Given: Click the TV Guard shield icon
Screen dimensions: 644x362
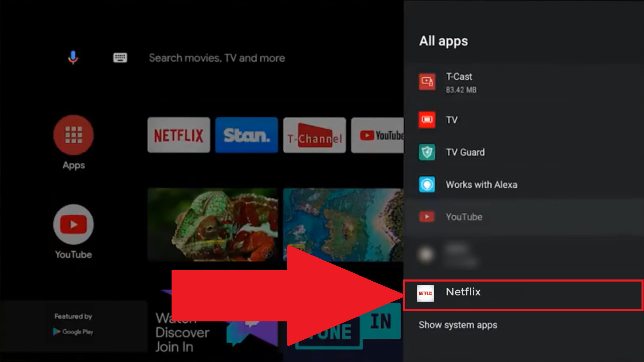Looking at the screenshot, I should (427, 152).
